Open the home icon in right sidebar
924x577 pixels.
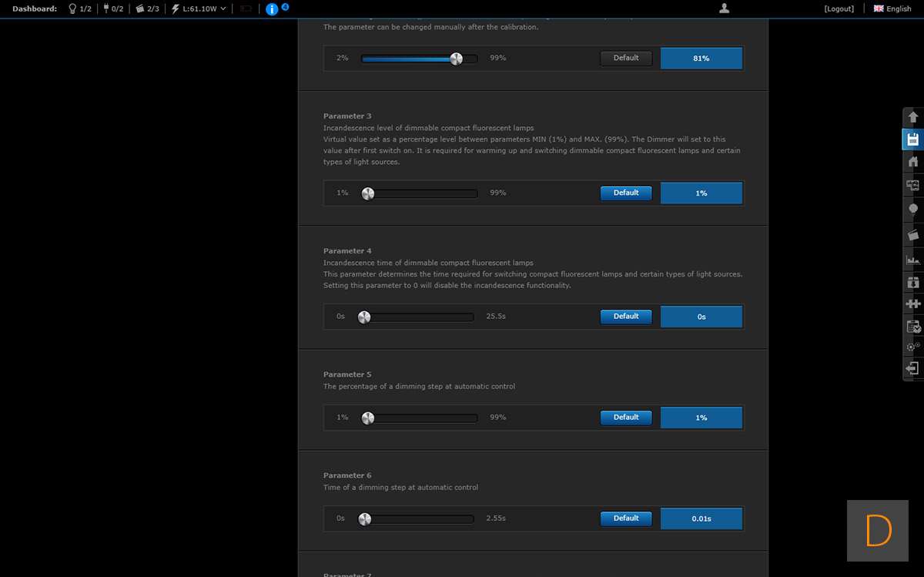(913, 162)
